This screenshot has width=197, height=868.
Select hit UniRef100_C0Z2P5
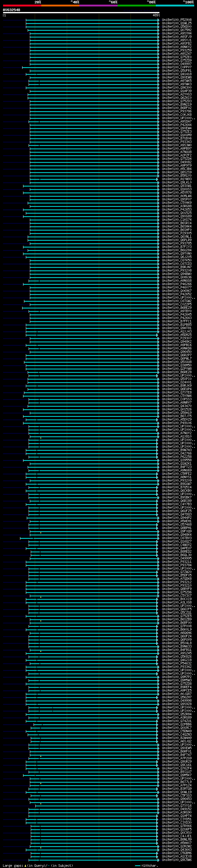coord(176,304)
